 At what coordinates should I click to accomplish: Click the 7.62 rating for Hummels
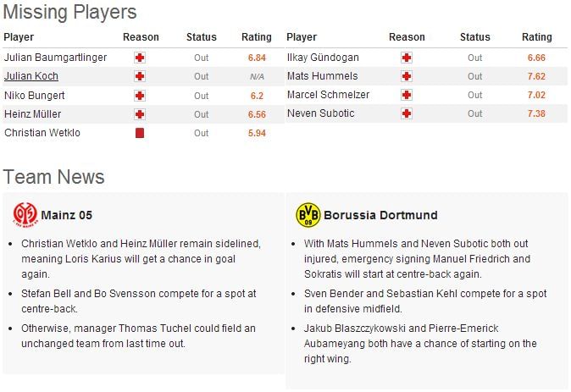tap(536, 76)
